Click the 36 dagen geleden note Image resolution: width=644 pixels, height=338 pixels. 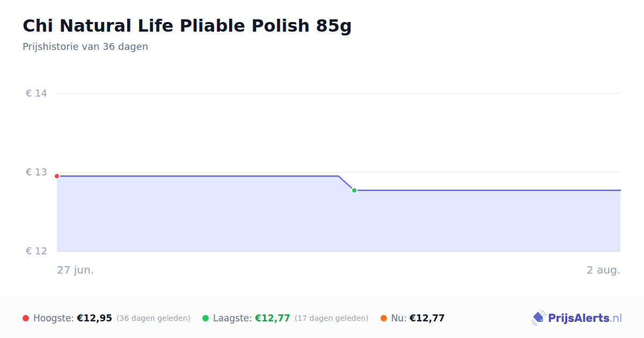[153, 318]
